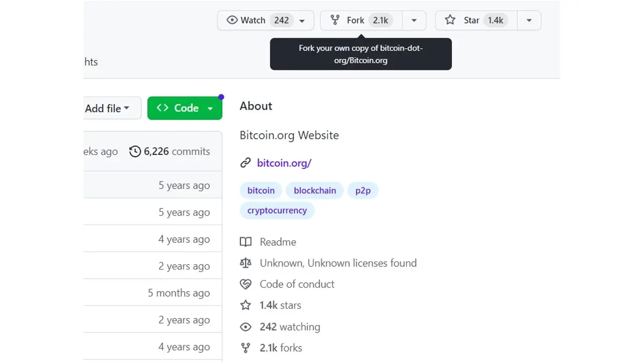View the 1.4k stars list
This screenshot has height=362, width=644.
280,305
